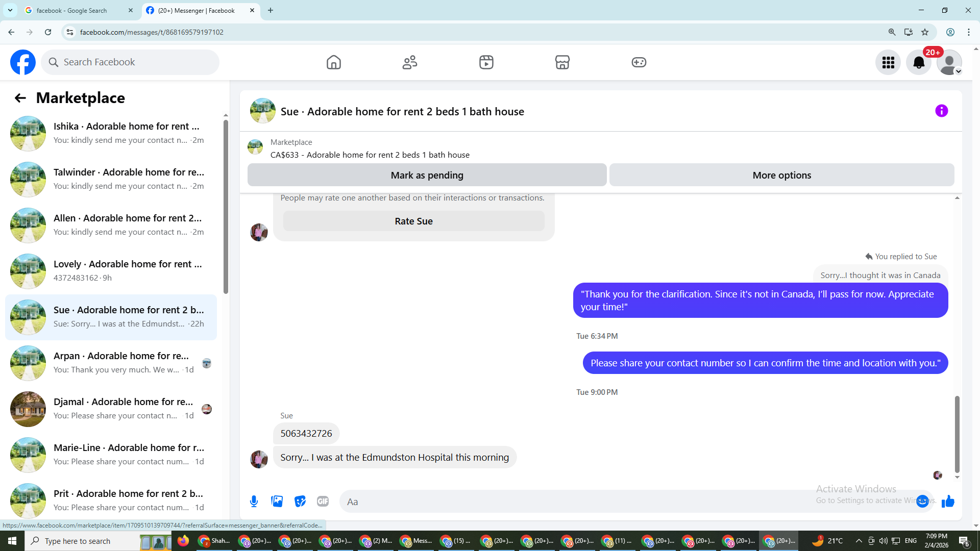Open Facebook notifications bell

918,62
